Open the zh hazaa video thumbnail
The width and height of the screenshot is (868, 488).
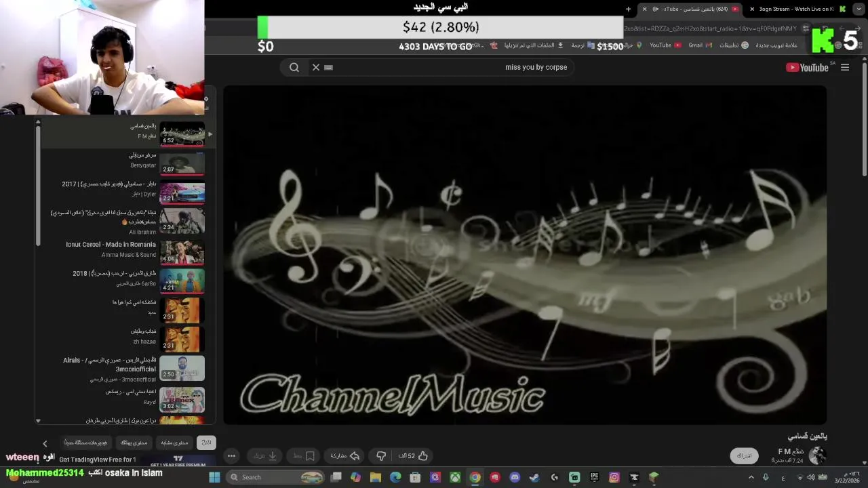[182, 340]
